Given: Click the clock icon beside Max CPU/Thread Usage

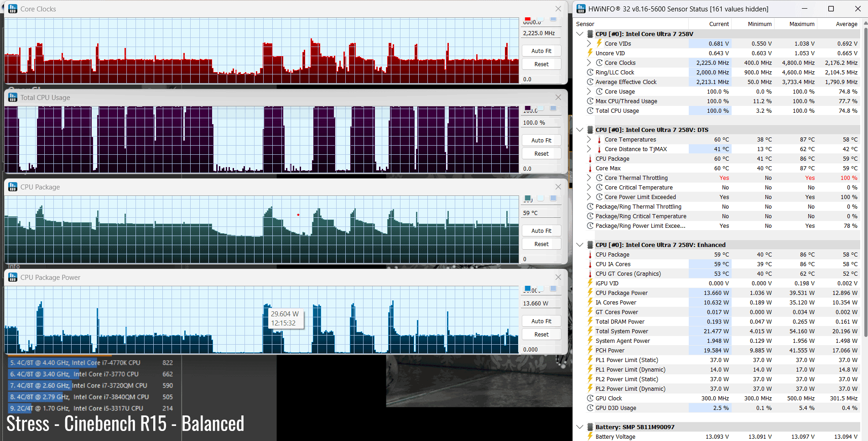Looking at the screenshot, I should click(x=590, y=101).
